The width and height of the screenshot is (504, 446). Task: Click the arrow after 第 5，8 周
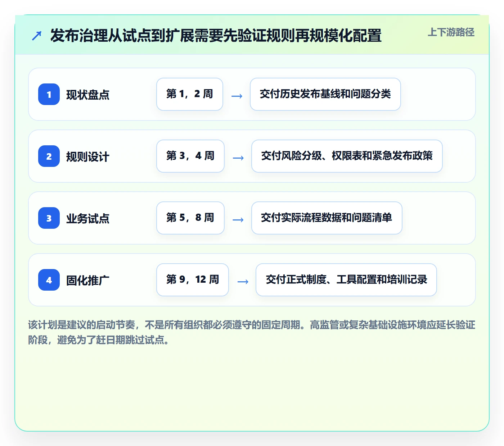[x=238, y=220]
